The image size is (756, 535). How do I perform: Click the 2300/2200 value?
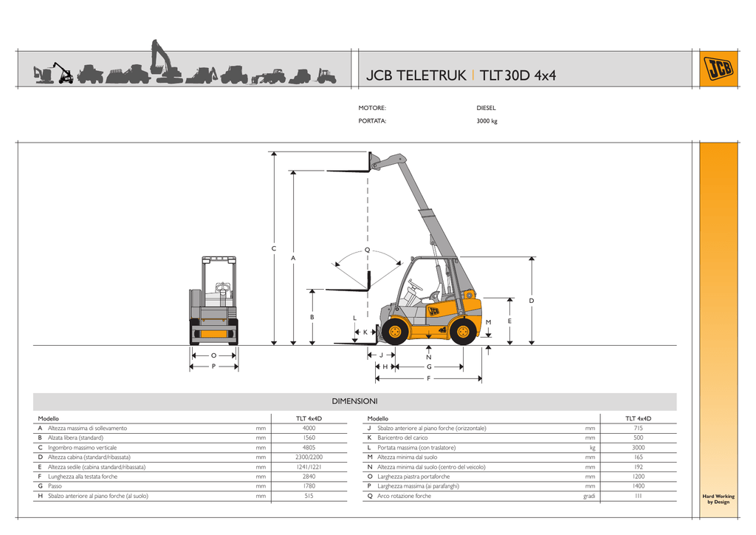click(309, 457)
